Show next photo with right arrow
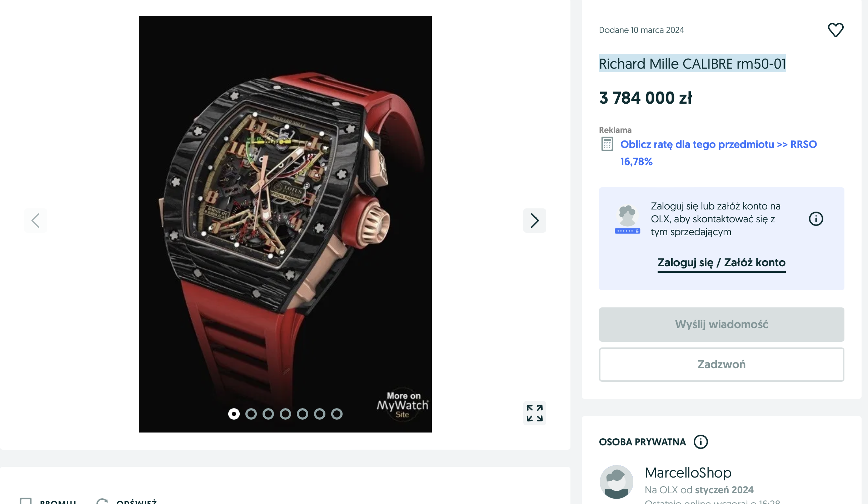The width and height of the screenshot is (868, 504). coord(534,221)
